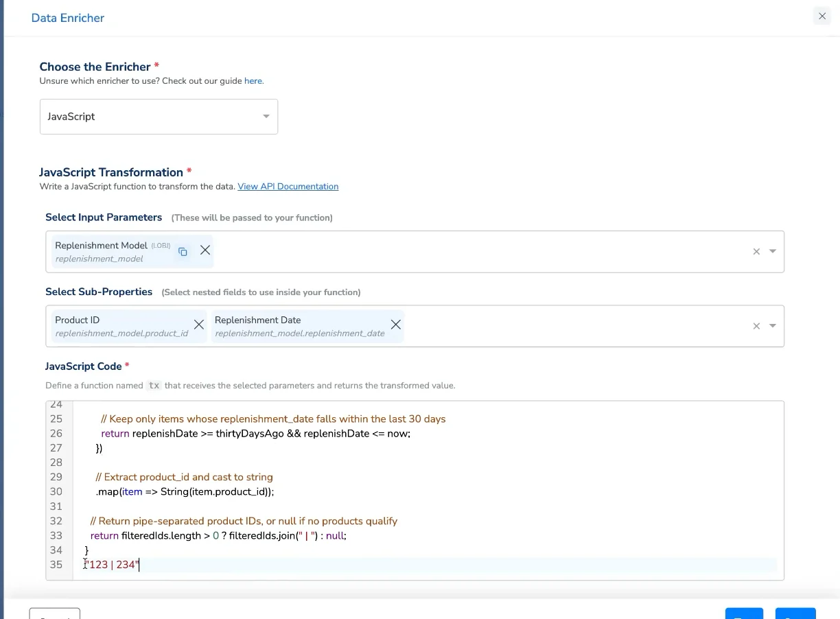840x619 pixels.
Task: Click the return filteredIds line 33
Action: 218,536
